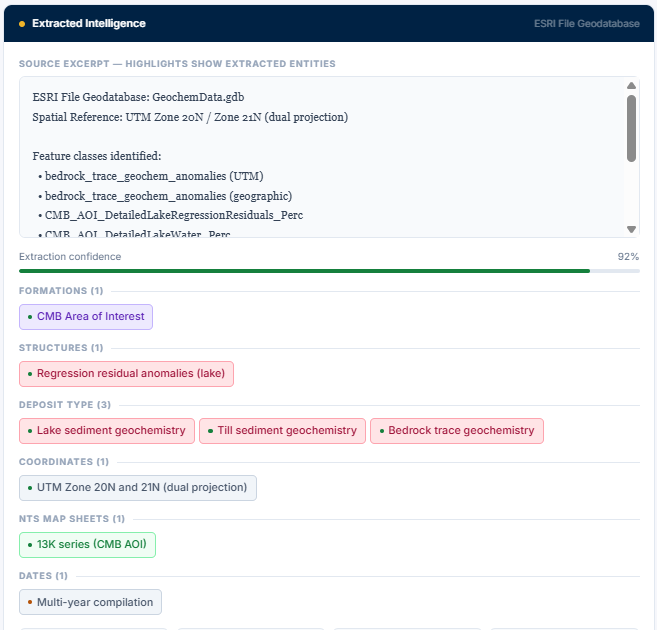Click the ESRI File Geodatabase header label
The image size is (657, 630).
[586, 24]
